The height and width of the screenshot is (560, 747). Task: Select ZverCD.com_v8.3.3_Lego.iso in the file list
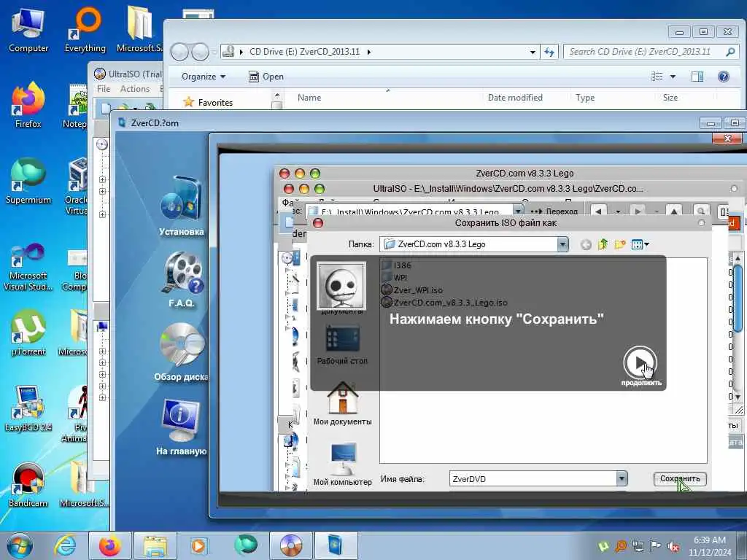(x=444, y=303)
